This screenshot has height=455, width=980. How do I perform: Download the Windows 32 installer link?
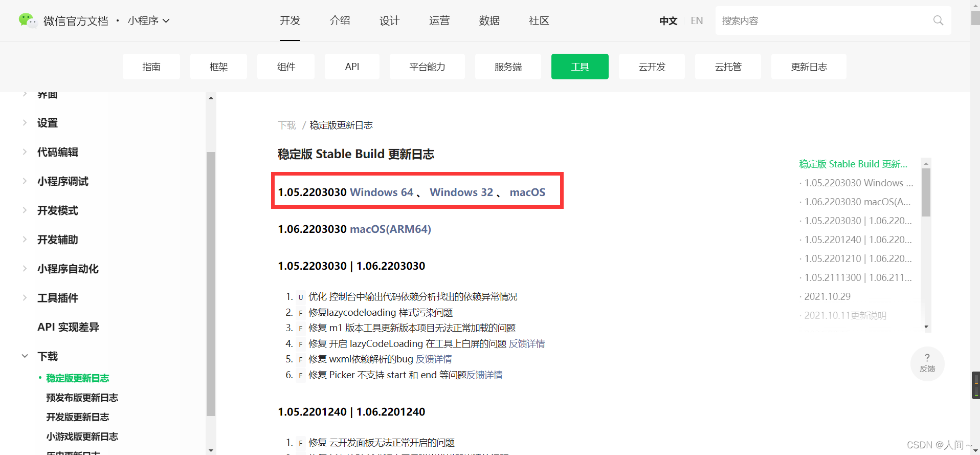point(461,192)
